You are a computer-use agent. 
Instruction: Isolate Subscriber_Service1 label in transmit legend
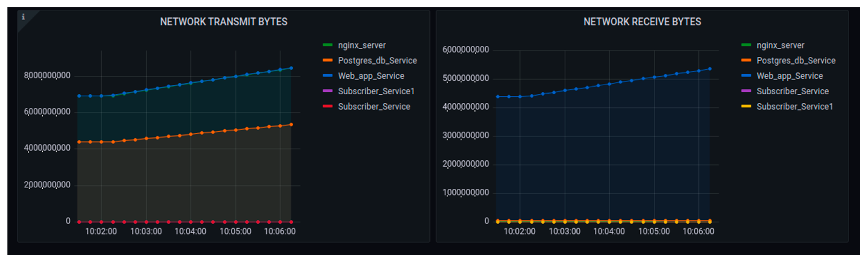click(376, 91)
